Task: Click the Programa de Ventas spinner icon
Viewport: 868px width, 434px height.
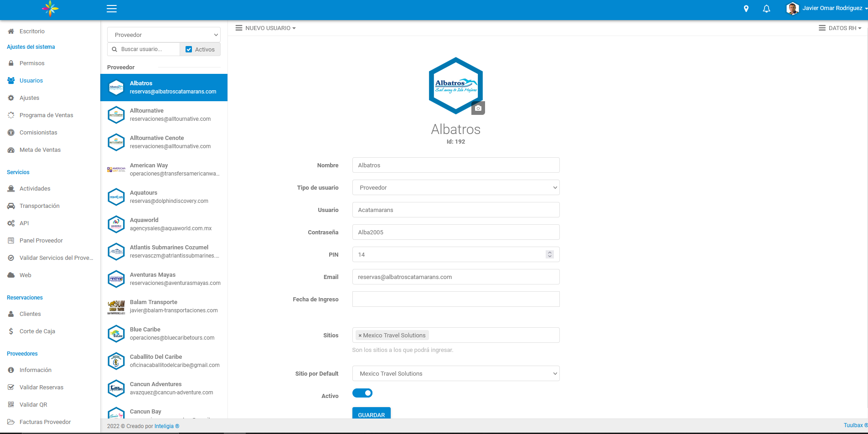Action: click(x=11, y=115)
